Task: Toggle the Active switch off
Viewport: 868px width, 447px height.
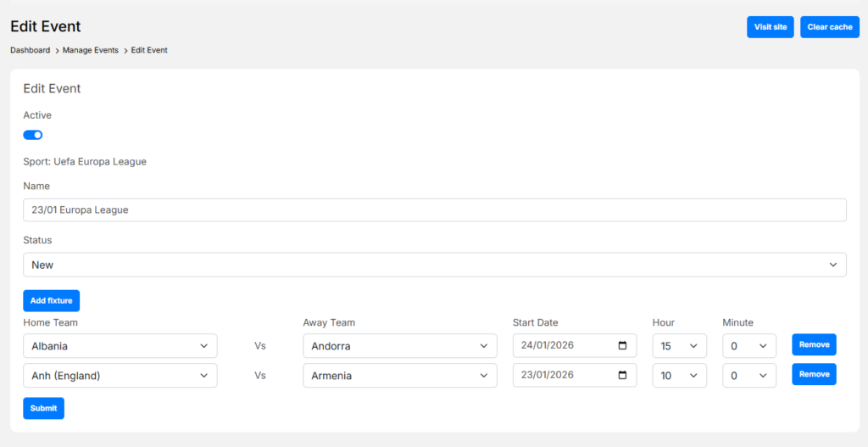Action: tap(33, 135)
